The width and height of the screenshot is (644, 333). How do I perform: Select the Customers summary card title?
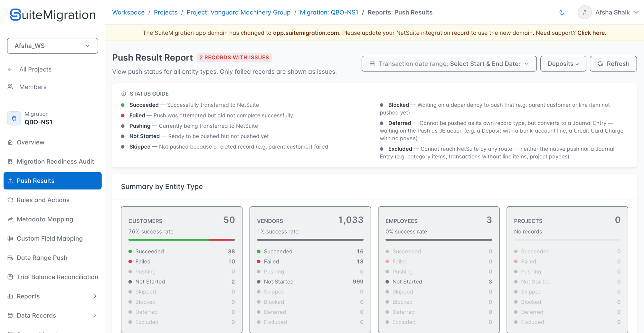(145, 221)
